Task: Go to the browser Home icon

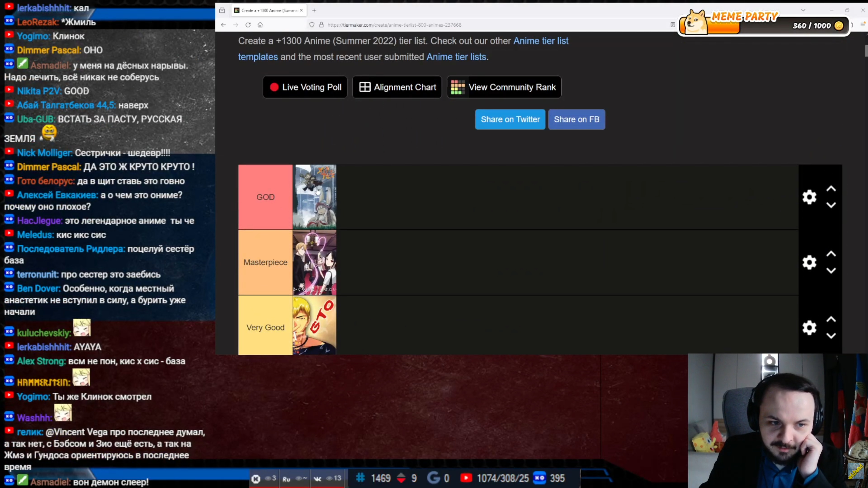Action: pyautogui.click(x=260, y=25)
